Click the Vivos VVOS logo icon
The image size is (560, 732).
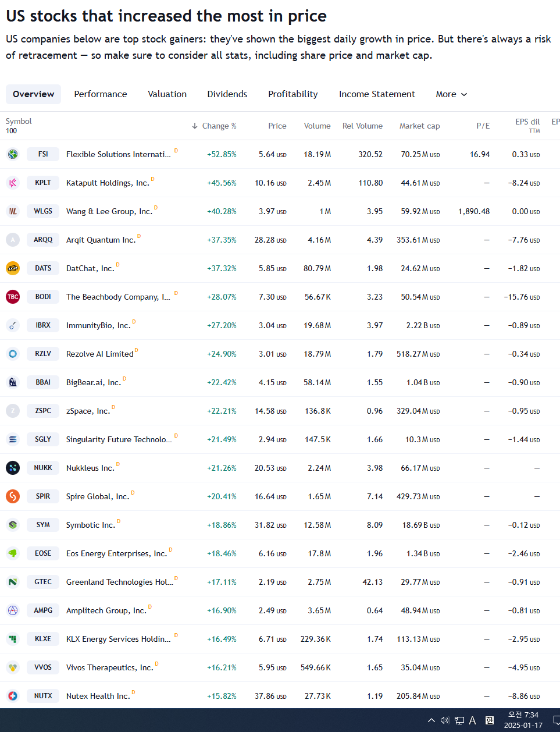click(13, 667)
